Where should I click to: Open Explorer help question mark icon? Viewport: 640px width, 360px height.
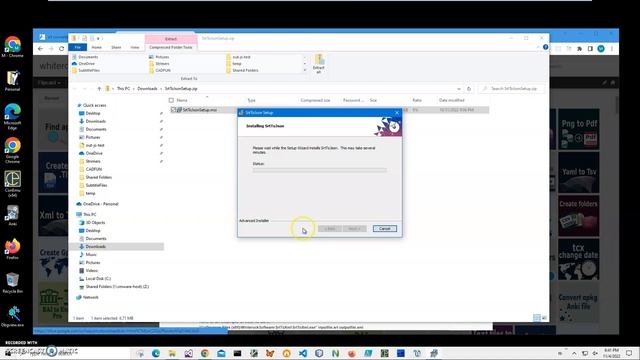pyautogui.click(x=545, y=47)
